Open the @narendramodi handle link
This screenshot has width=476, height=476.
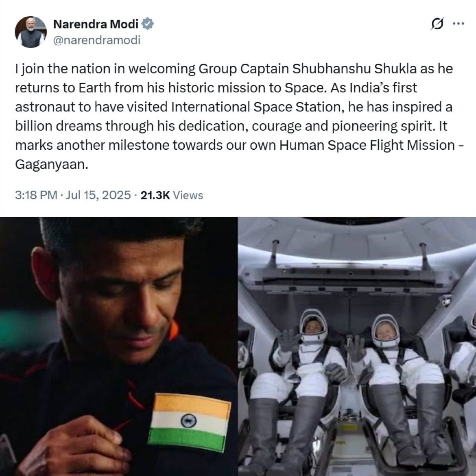97,40
